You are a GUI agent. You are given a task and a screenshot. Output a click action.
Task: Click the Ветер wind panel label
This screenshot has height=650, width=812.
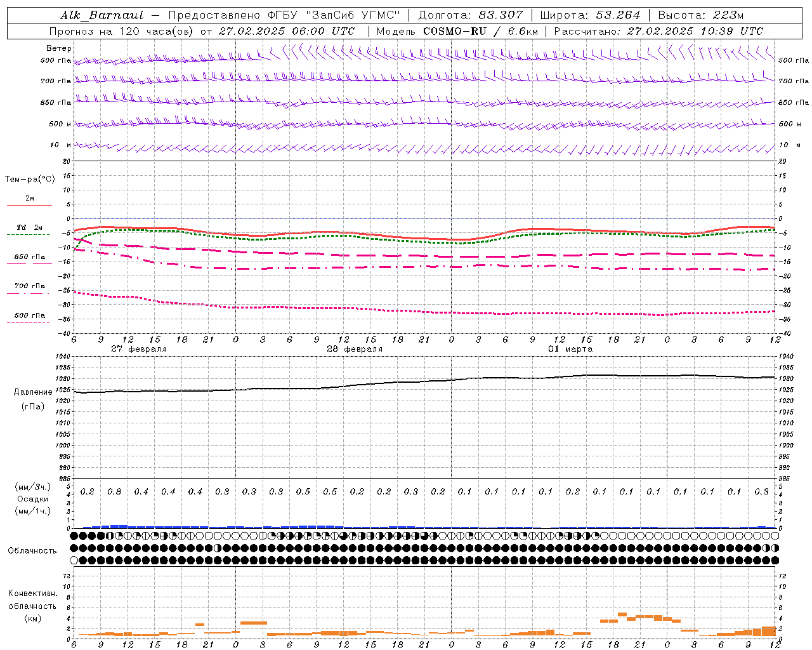(59, 48)
